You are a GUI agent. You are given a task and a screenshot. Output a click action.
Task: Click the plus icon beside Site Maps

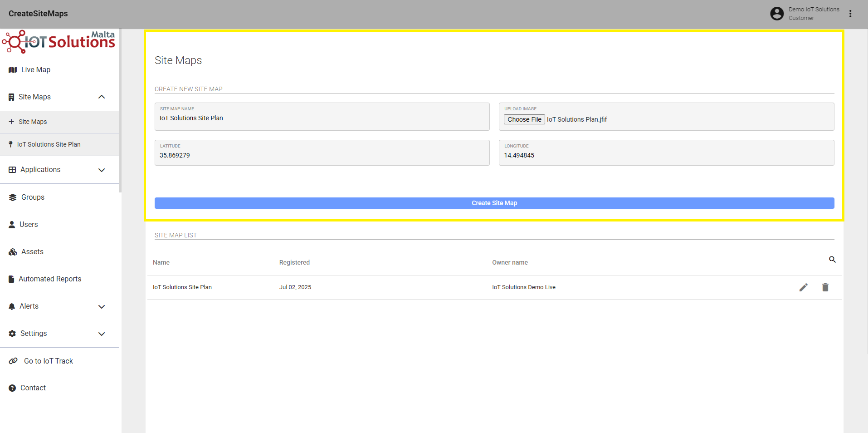pos(11,122)
